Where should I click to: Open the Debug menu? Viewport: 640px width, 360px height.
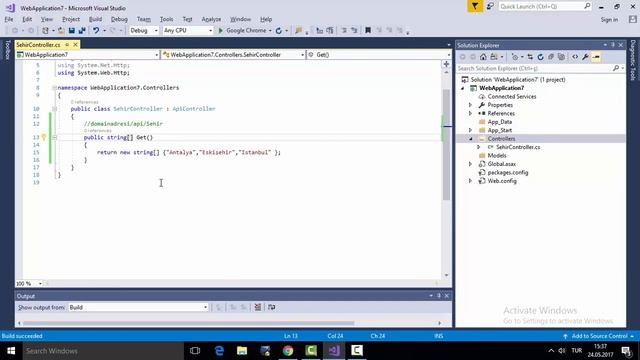click(119, 19)
